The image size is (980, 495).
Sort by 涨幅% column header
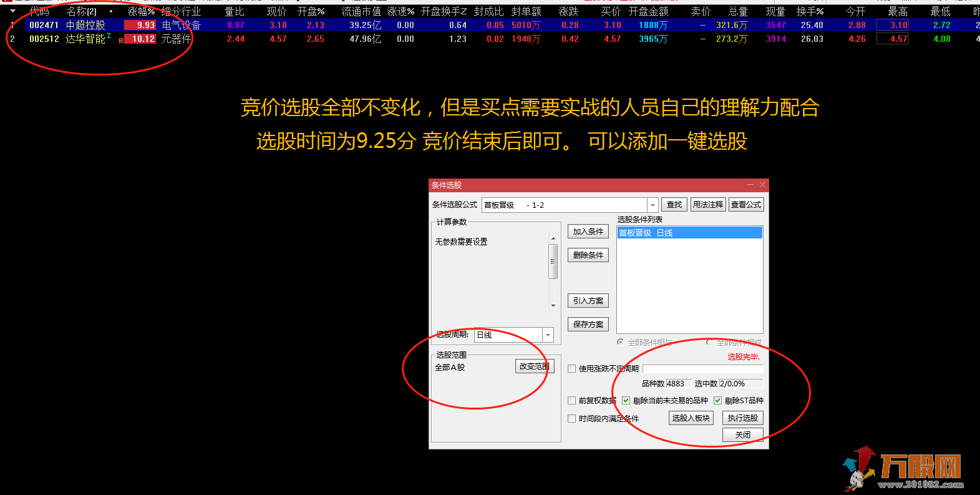[x=142, y=11]
